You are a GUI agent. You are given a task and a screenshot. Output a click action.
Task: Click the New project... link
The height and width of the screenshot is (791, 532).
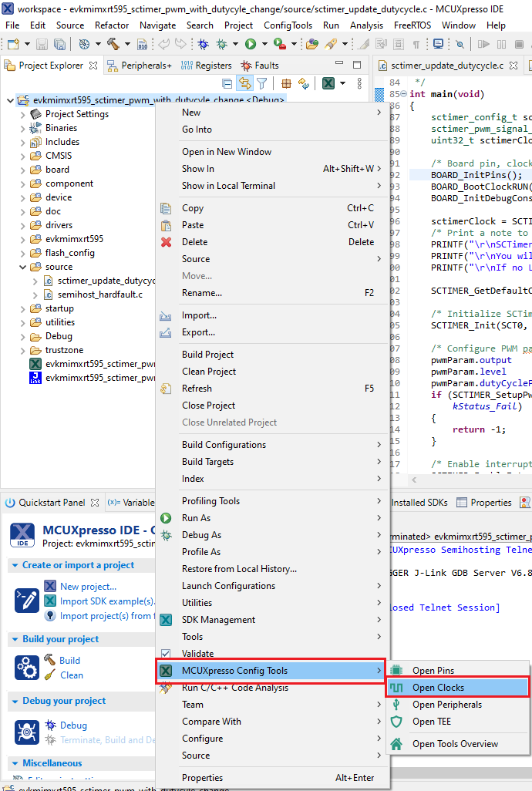tap(88, 587)
